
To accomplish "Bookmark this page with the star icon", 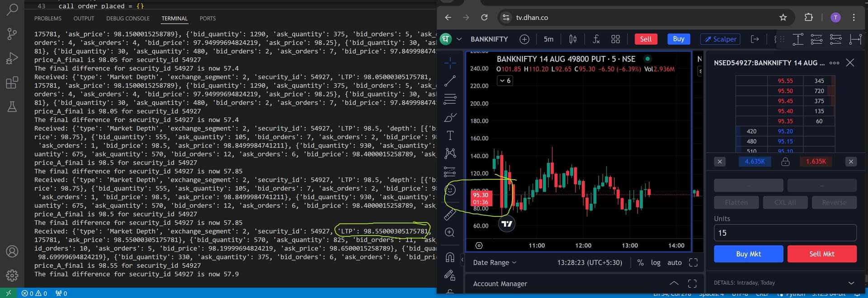I will pyautogui.click(x=783, y=18).
